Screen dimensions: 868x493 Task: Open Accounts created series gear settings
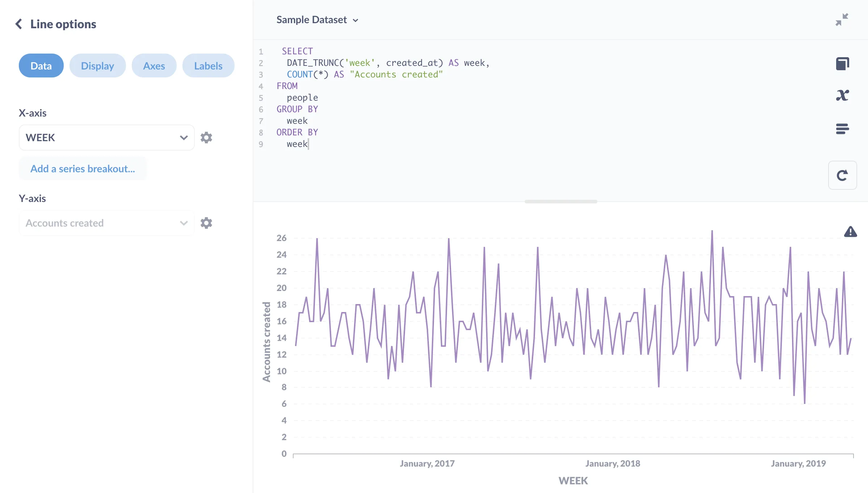tap(206, 223)
